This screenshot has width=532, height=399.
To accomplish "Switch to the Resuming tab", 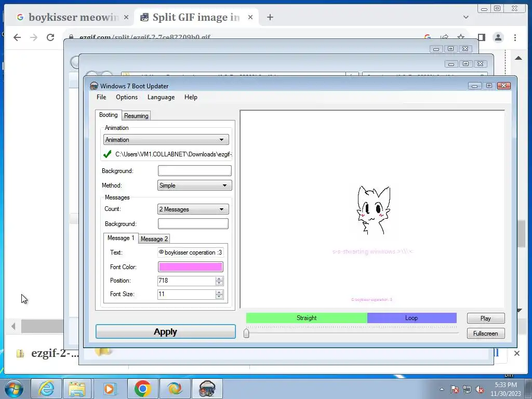I will (x=136, y=116).
